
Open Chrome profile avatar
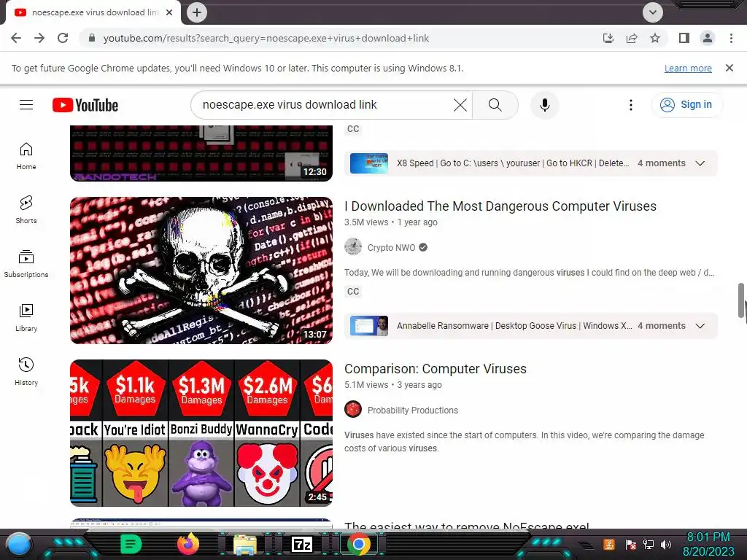708,38
